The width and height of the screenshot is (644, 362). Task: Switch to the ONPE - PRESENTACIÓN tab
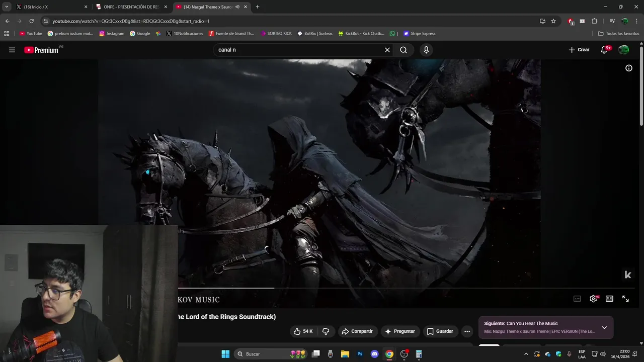131,7
